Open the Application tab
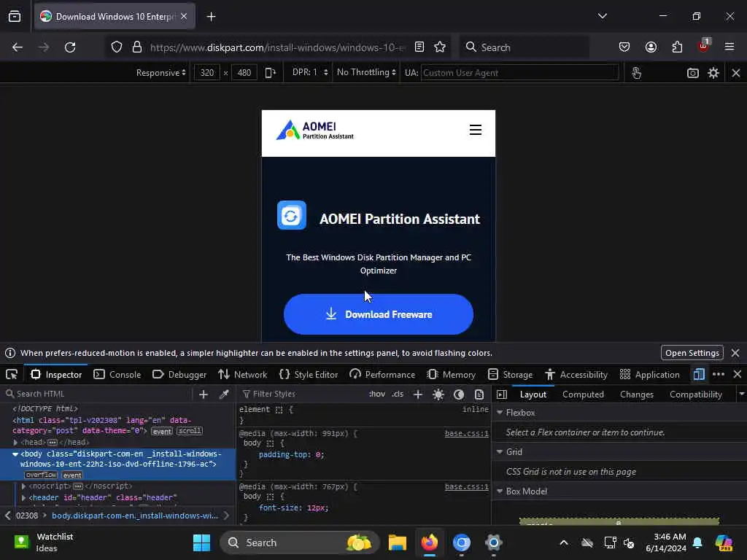Viewport: 747px width, 560px height. (649, 375)
